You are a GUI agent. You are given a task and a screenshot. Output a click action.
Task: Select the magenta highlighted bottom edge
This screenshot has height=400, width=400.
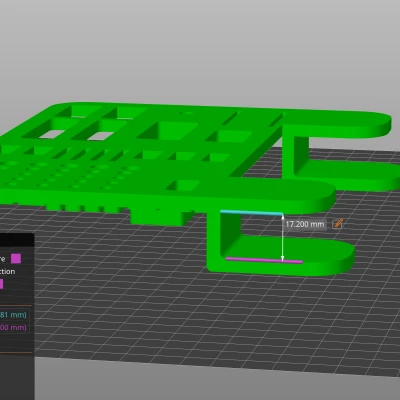click(264, 260)
